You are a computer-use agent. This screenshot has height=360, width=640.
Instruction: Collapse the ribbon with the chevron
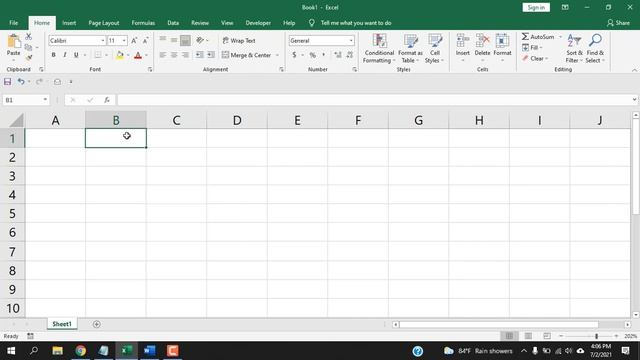[x=634, y=70]
